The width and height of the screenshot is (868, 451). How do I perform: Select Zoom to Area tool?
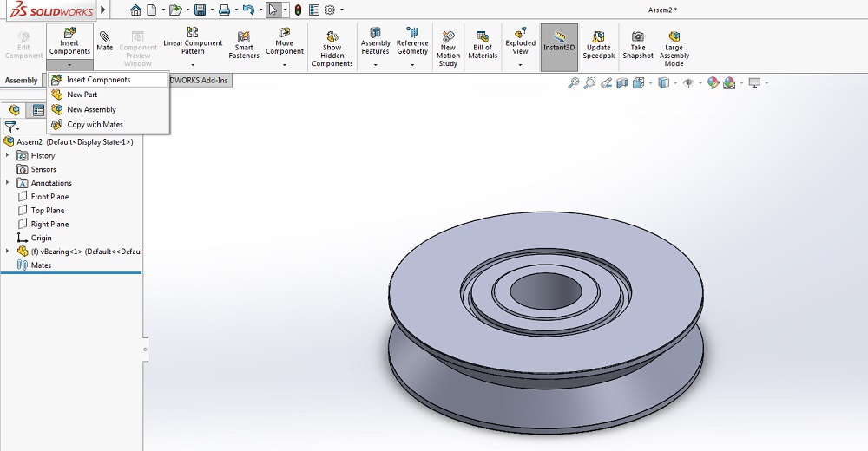click(589, 83)
